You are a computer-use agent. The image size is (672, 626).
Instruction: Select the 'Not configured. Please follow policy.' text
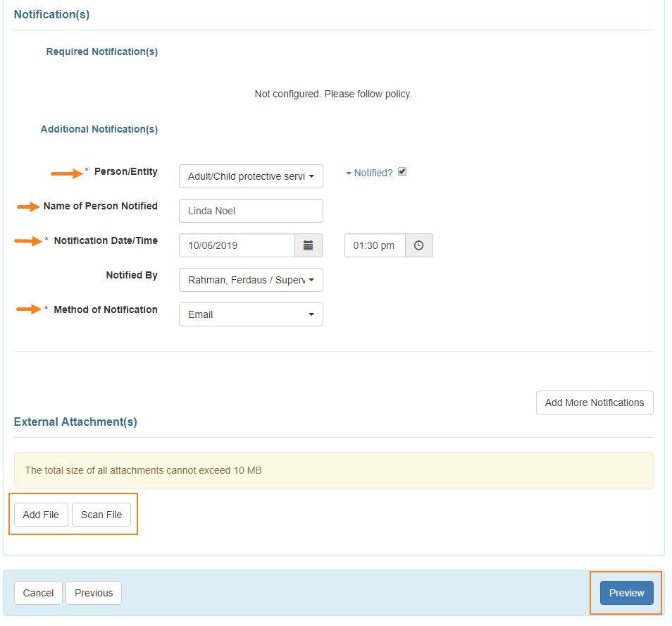(333, 94)
